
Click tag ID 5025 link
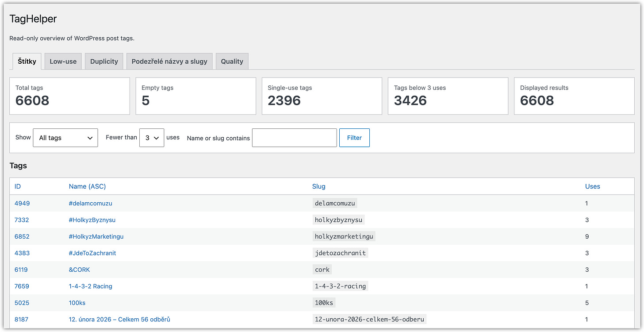(22, 303)
